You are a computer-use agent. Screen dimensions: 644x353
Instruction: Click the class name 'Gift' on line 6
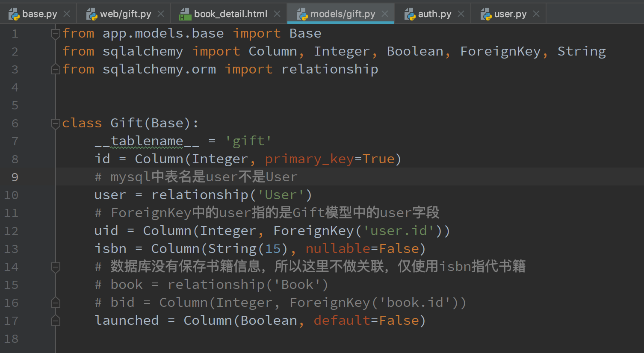[x=127, y=123]
